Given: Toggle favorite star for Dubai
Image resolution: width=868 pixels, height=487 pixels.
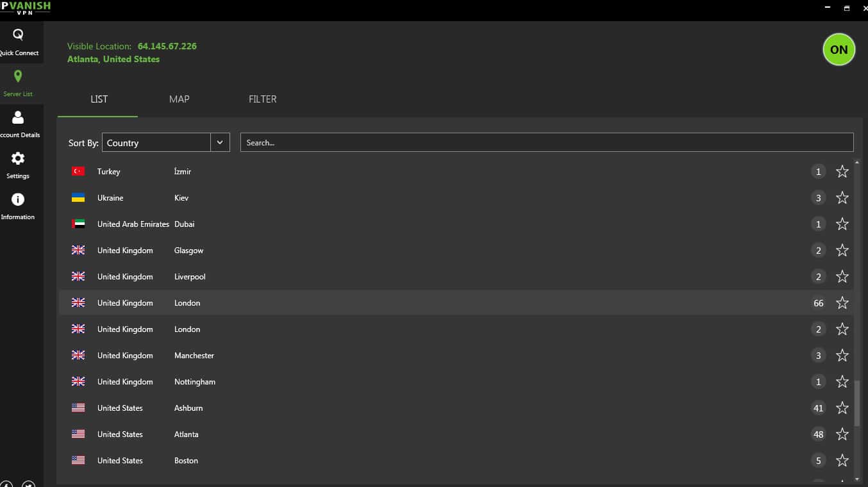Looking at the screenshot, I should 842,224.
